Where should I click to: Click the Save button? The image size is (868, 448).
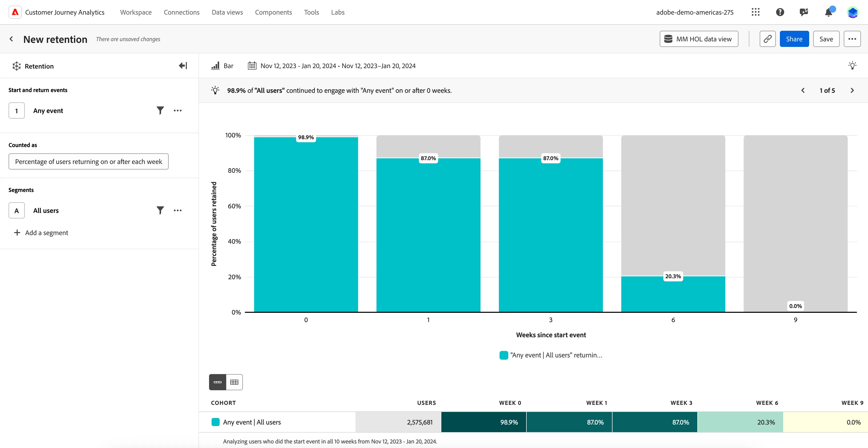pos(826,39)
